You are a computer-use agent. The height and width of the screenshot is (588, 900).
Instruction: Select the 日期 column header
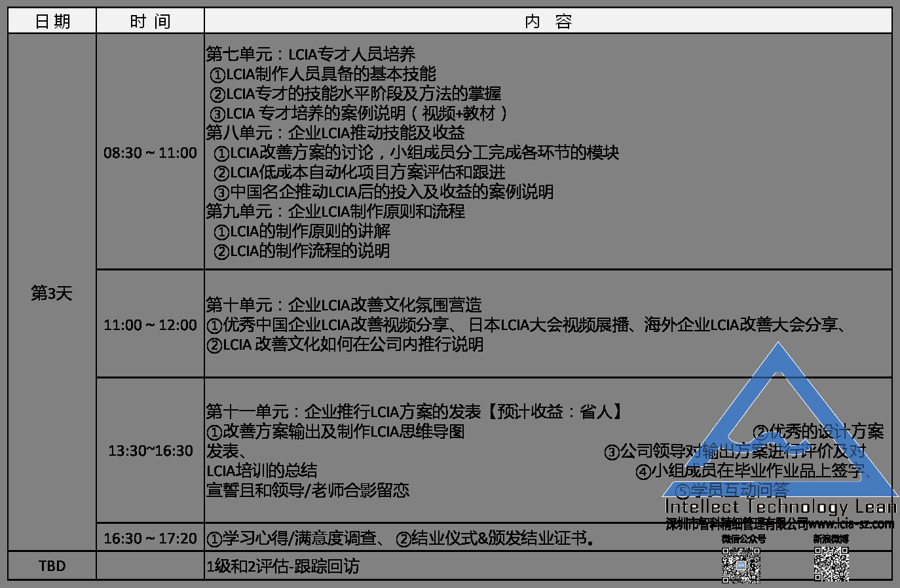click(52, 22)
